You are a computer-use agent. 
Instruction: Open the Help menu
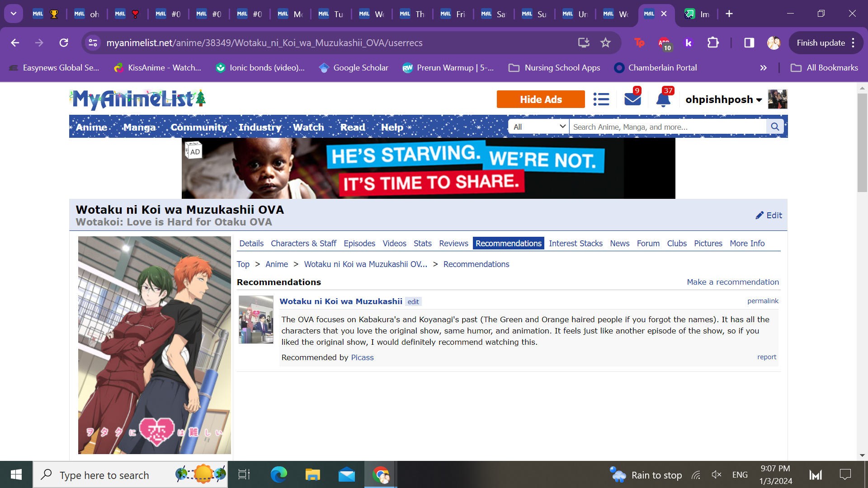(392, 127)
